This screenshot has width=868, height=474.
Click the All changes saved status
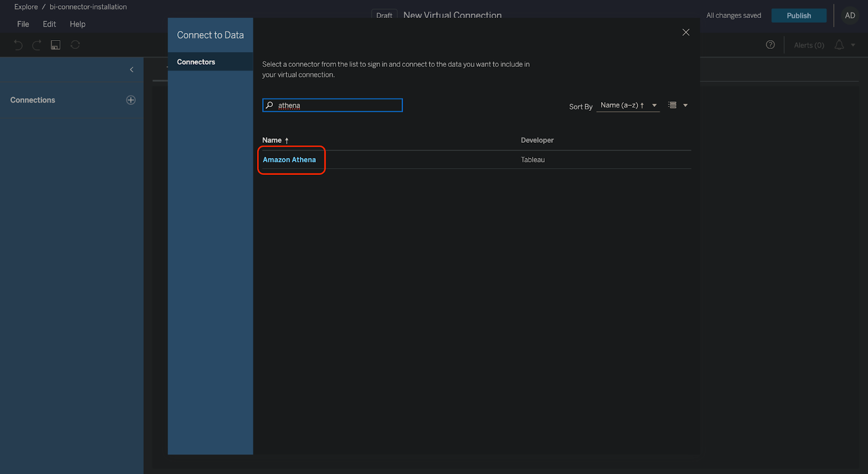733,15
